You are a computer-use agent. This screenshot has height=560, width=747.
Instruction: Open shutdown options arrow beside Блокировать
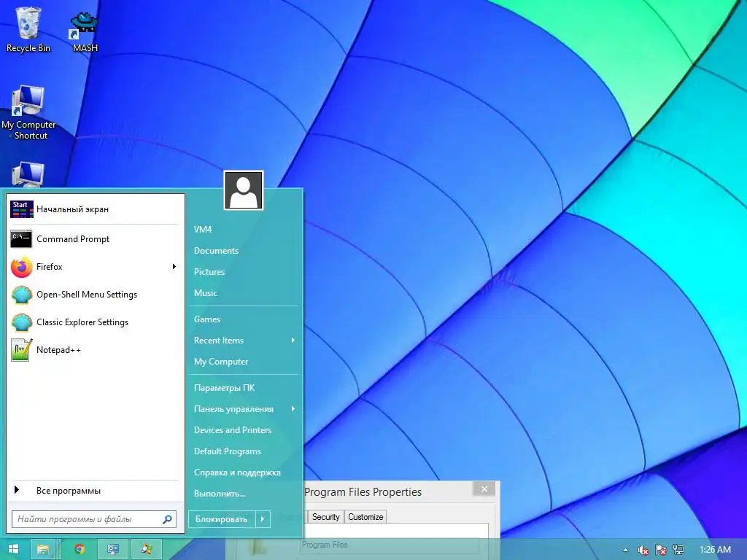click(x=263, y=519)
